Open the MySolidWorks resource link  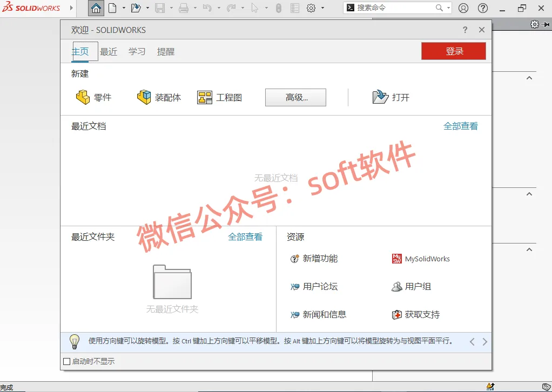click(421, 259)
